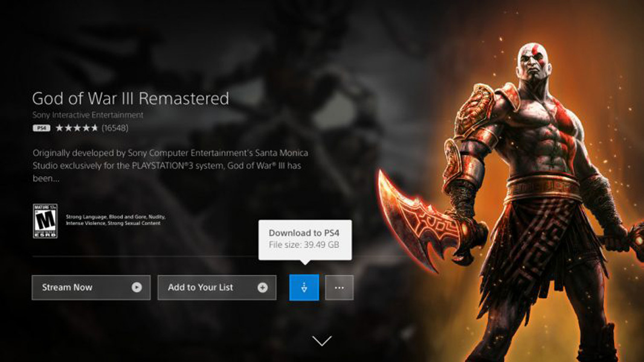This screenshot has width=644, height=362.
Task: Click the File size: 39.49 GB text
Action: pos(304,245)
